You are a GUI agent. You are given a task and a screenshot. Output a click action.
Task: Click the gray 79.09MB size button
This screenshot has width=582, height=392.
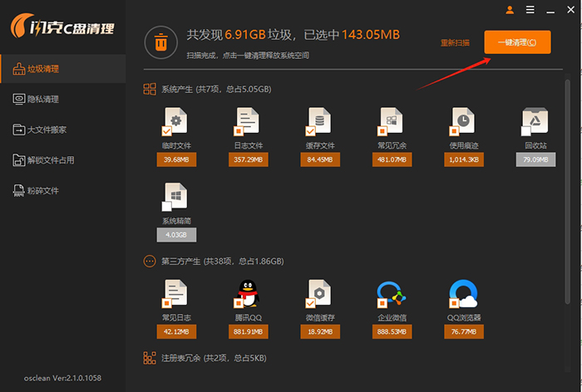point(535,159)
